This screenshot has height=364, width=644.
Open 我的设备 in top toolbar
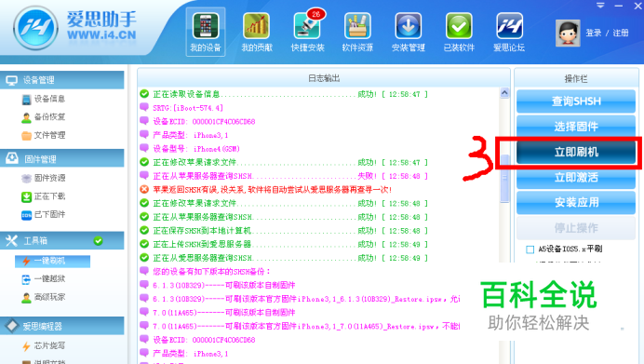(x=206, y=32)
